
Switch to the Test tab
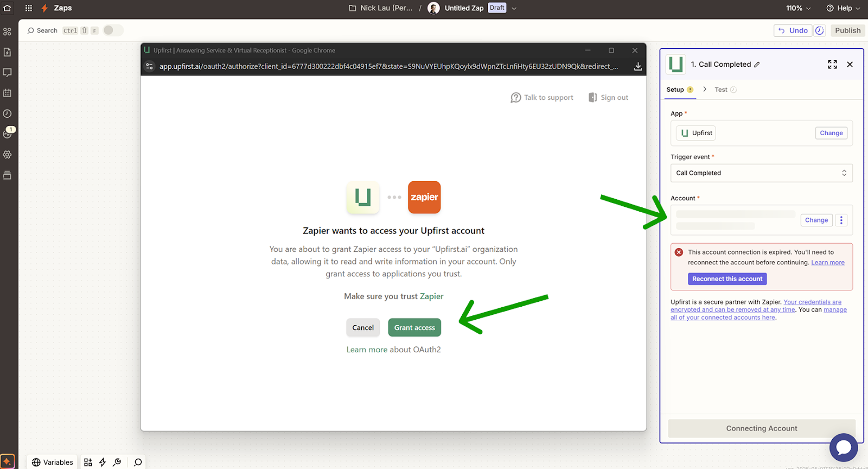click(725, 90)
